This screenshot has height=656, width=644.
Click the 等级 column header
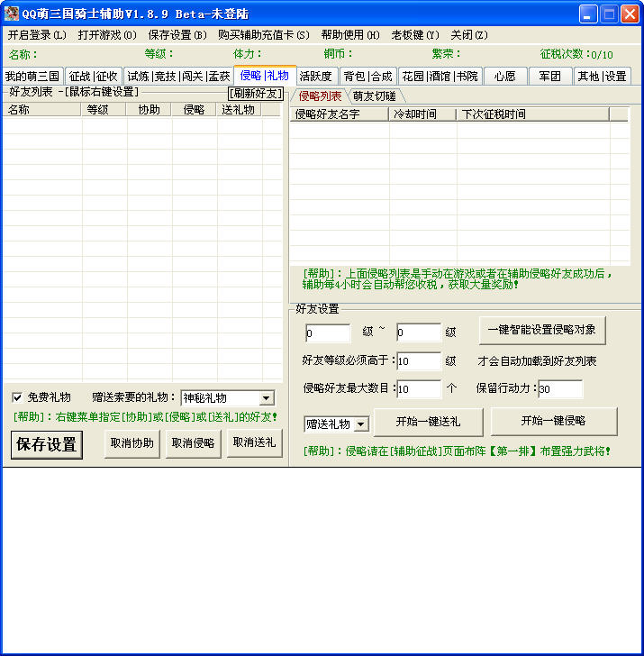coord(103,110)
